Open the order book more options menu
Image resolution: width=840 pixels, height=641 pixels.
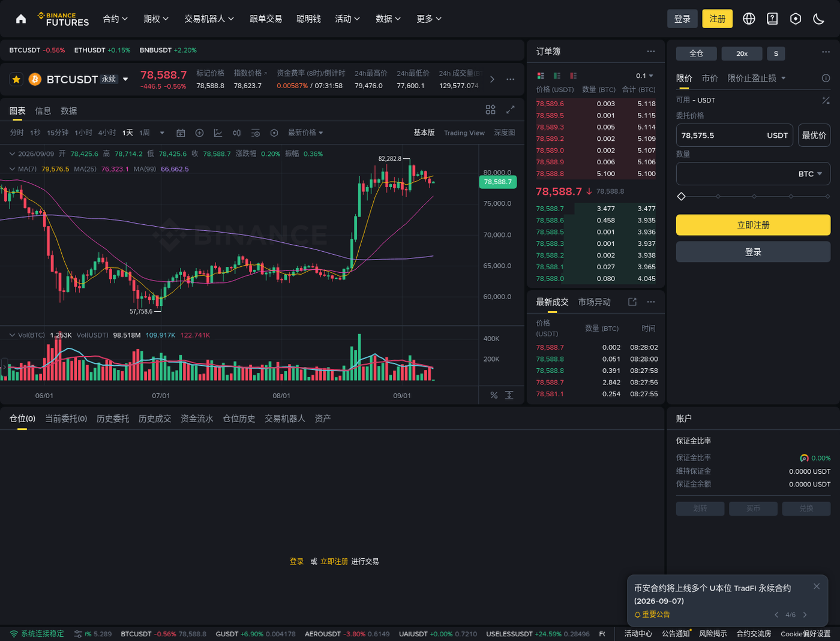[x=651, y=52]
